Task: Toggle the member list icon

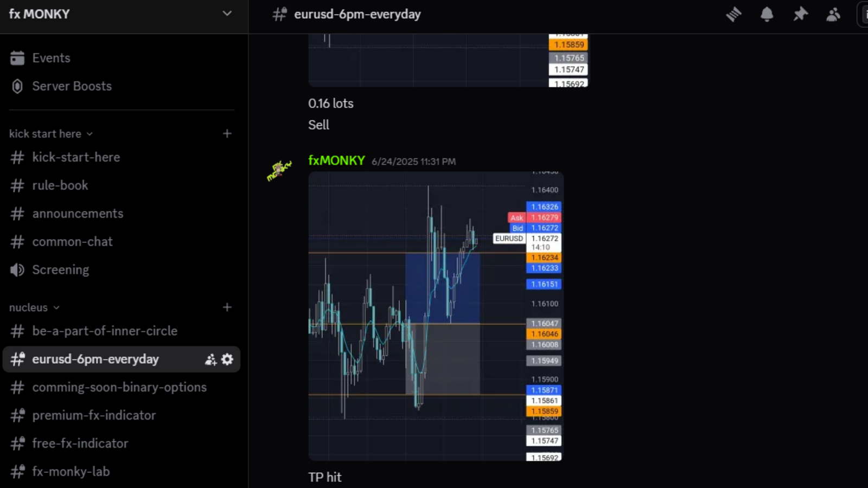Action: tap(833, 15)
